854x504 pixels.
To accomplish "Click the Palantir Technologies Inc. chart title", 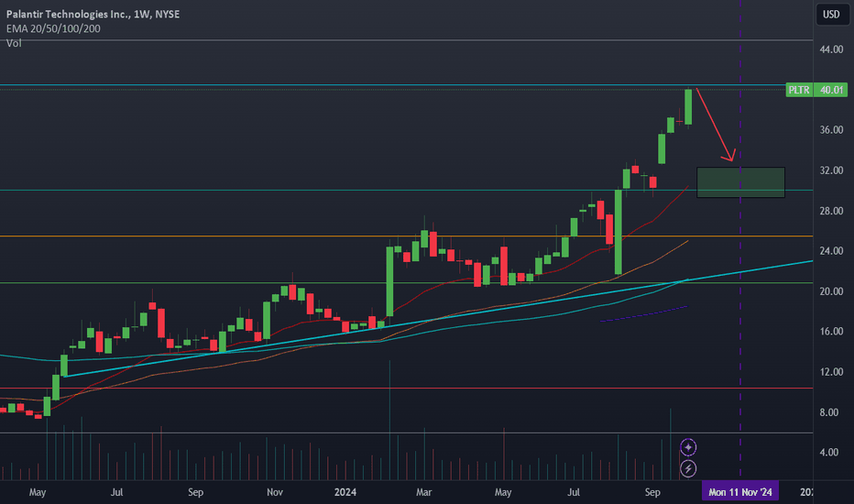I will click(93, 14).
